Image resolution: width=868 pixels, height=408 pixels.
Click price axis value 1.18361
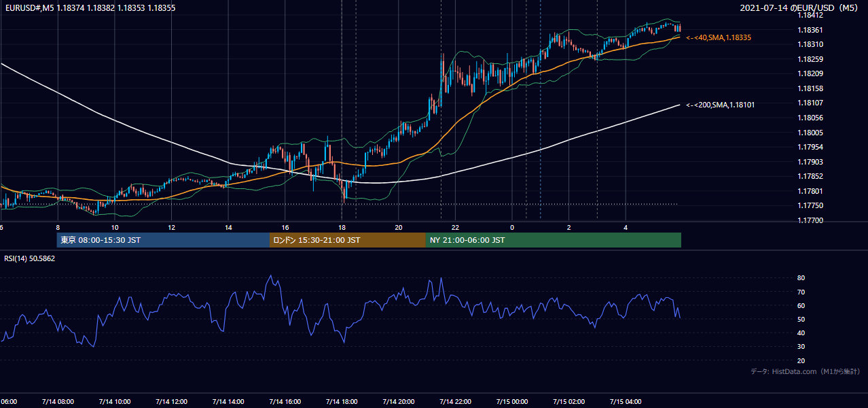[x=810, y=30]
